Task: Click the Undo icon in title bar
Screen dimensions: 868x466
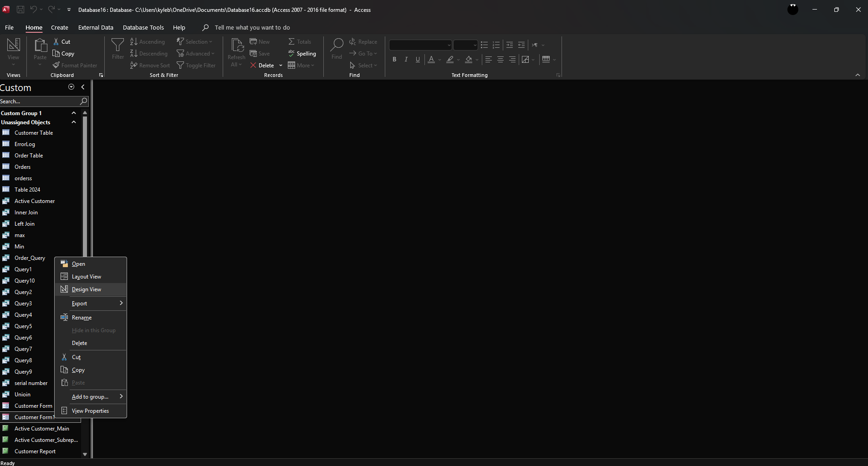Action: click(33, 10)
